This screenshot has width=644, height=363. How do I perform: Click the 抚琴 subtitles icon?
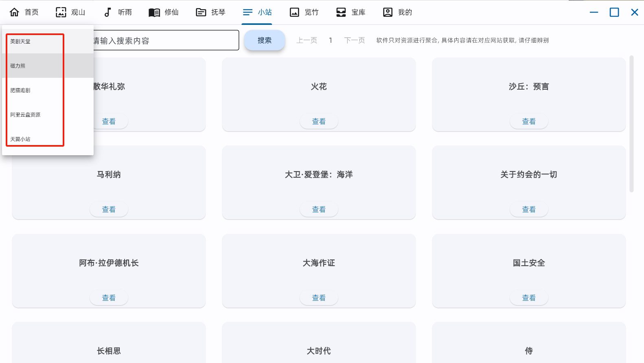[201, 12]
